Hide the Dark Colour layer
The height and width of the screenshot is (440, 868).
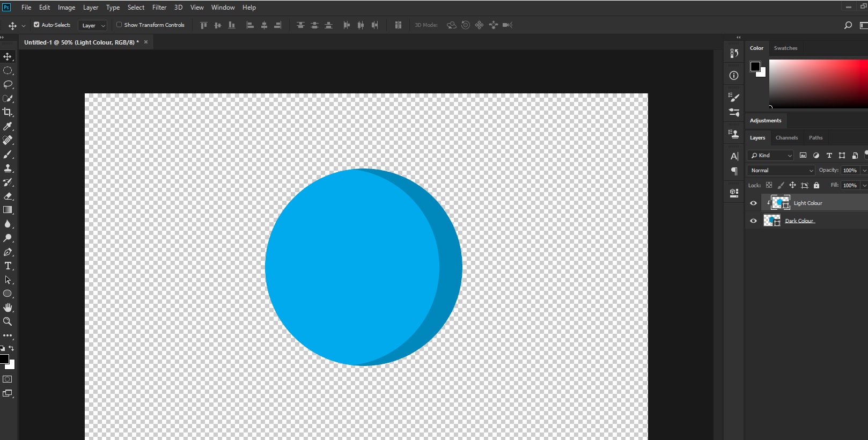pyautogui.click(x=753, y=221)
